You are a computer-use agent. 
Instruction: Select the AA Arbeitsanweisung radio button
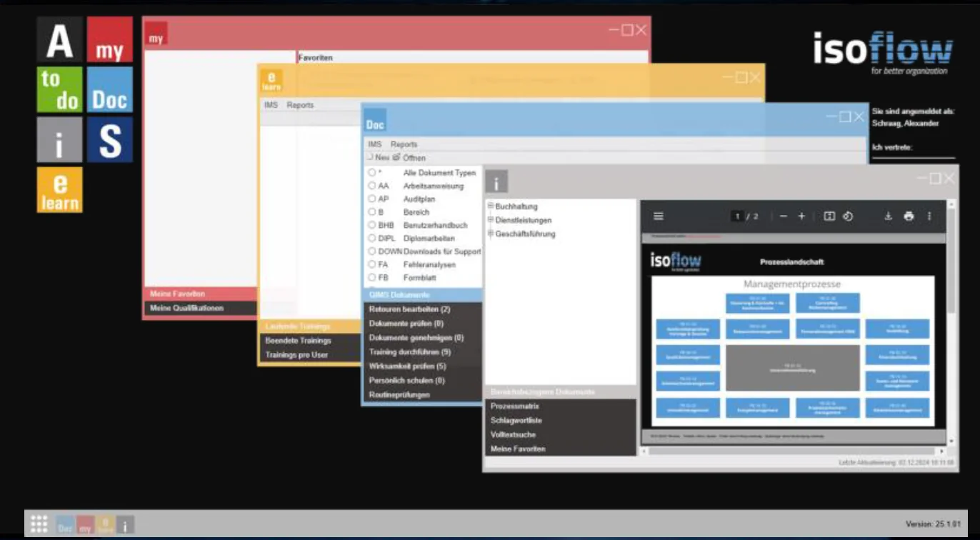point(372,186)
